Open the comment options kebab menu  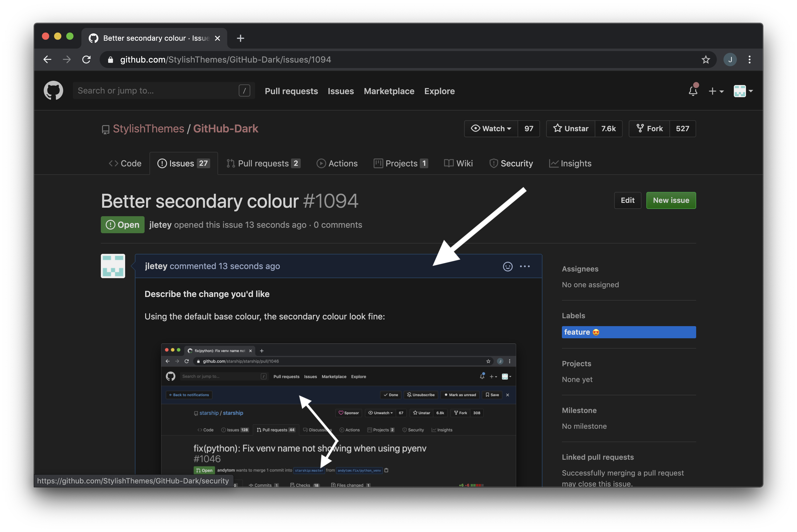pyautogui.click(x=525, y=266)
